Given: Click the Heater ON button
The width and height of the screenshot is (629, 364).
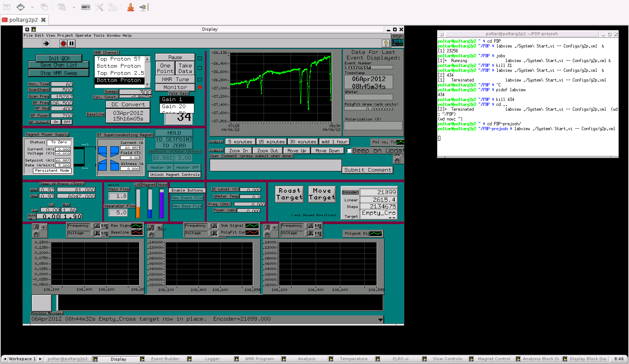Looking at the screenshot, I should (161, 168).
